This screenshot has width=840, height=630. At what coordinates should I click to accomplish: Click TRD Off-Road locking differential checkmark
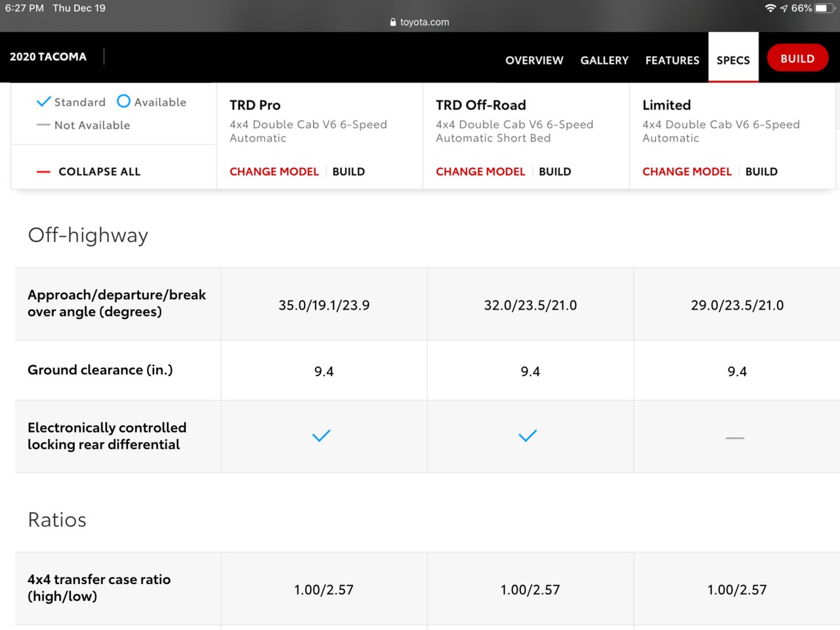(x=528, y=436)
